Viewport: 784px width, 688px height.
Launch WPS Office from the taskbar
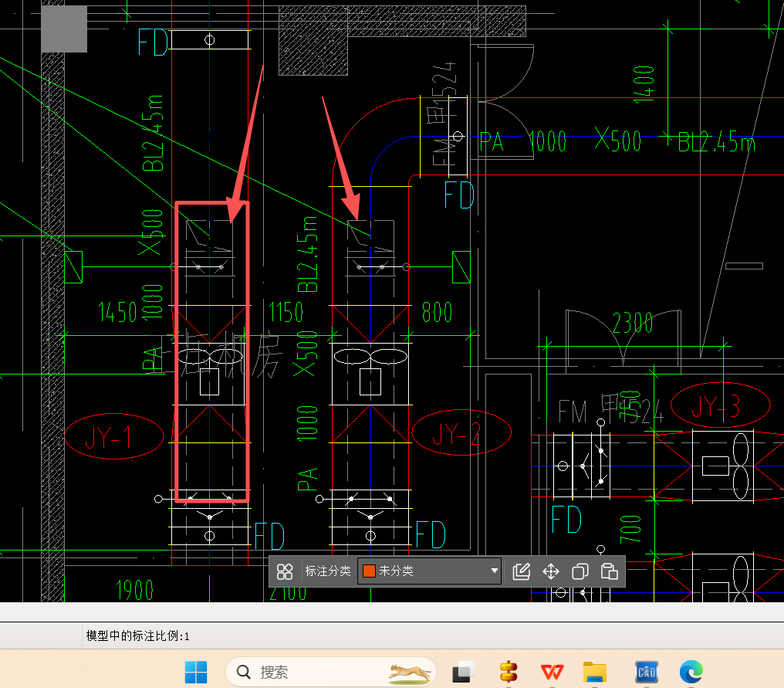[x=552, y=672]
